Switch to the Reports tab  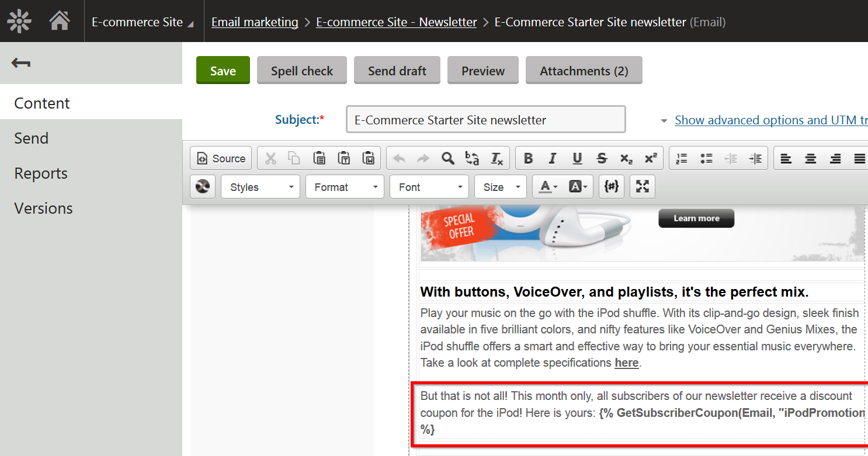pyautogui.click(x=91, y=173)
